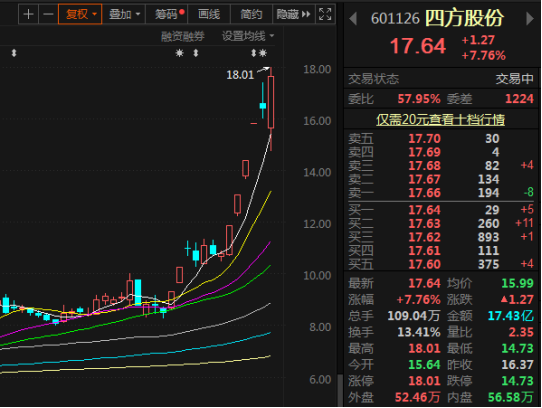Open the fullscreen expand icon
This screenshot has height=408, width=542.
coord(325,15)
